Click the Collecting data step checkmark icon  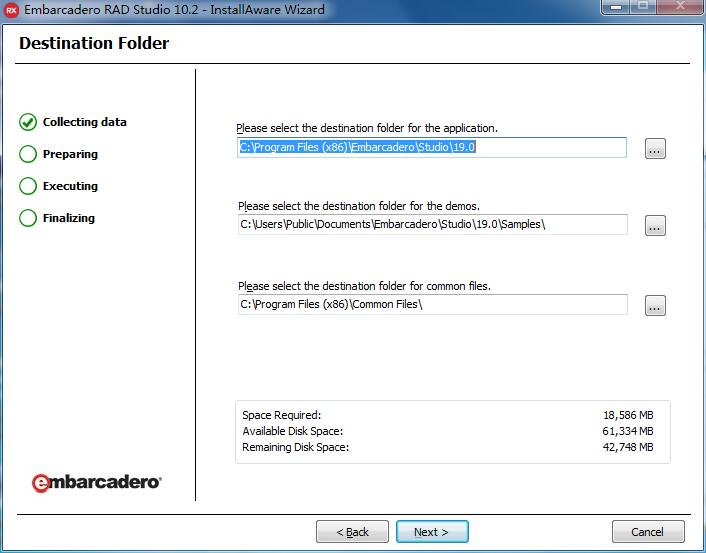pos(28,122)
